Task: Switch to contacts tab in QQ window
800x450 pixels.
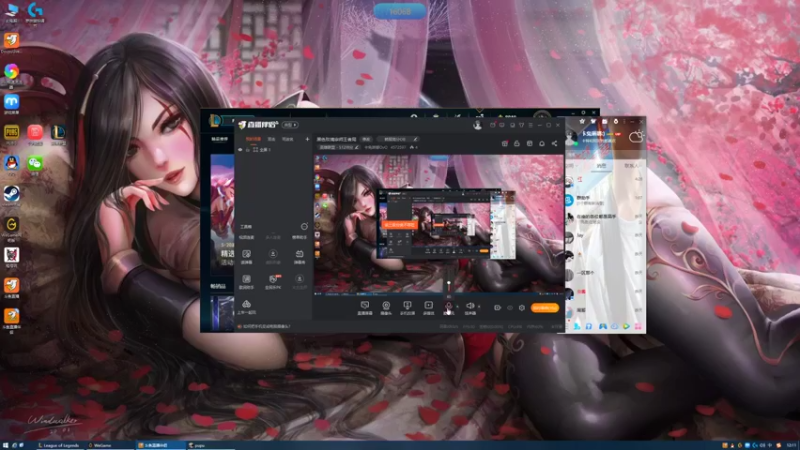Action: pos(631,166)
